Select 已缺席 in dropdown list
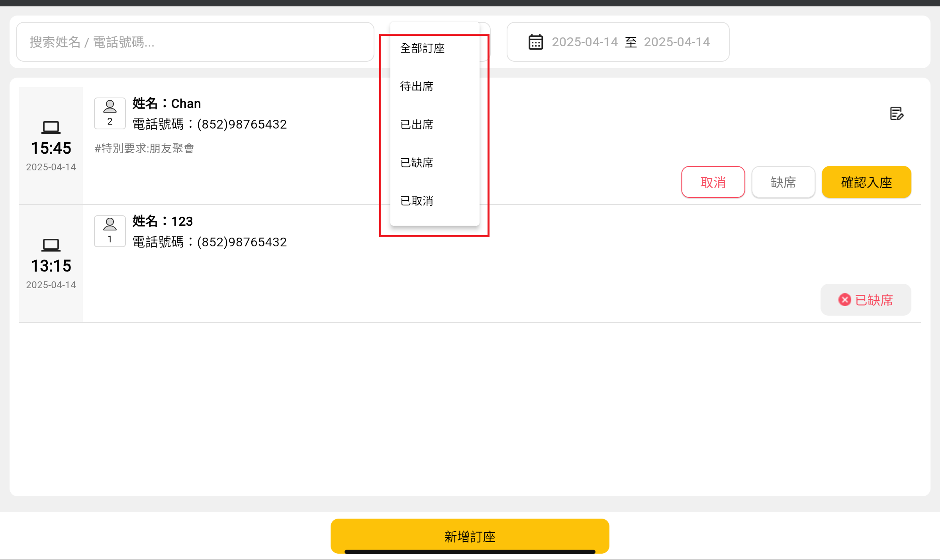 point(417,163)
